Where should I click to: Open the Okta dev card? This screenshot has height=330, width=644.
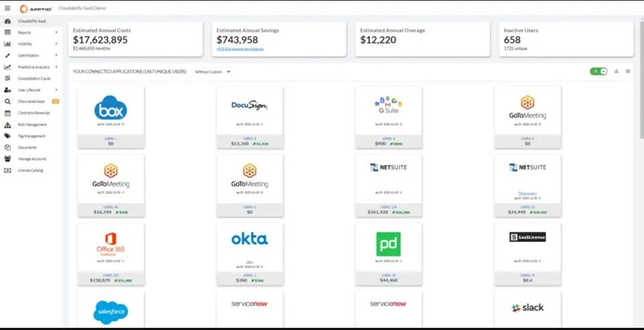250,254
